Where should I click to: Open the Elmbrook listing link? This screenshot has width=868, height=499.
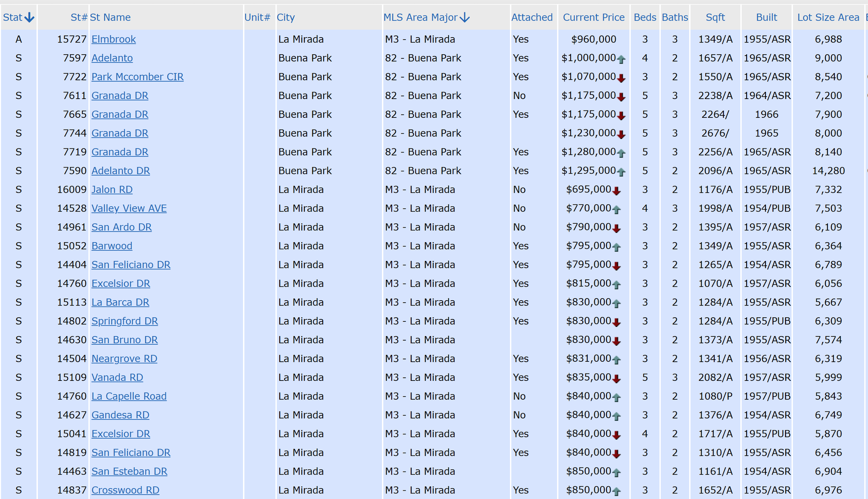pyautogui.click(x=114, y=39)
